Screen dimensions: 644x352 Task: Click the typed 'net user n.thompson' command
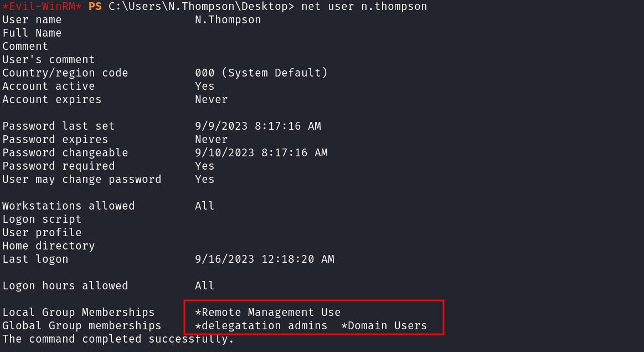click(x=364, y=7)
